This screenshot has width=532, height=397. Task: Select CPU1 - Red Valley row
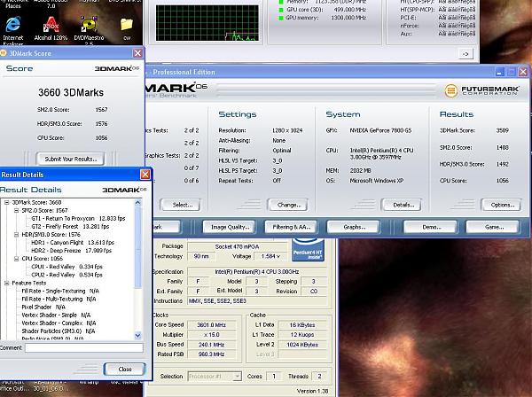pos(66,267)
